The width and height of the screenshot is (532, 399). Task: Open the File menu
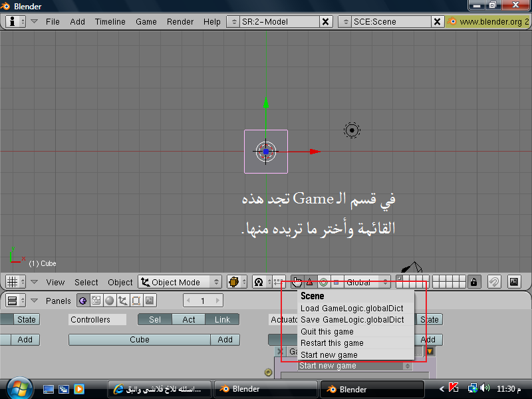pos(53,22)
